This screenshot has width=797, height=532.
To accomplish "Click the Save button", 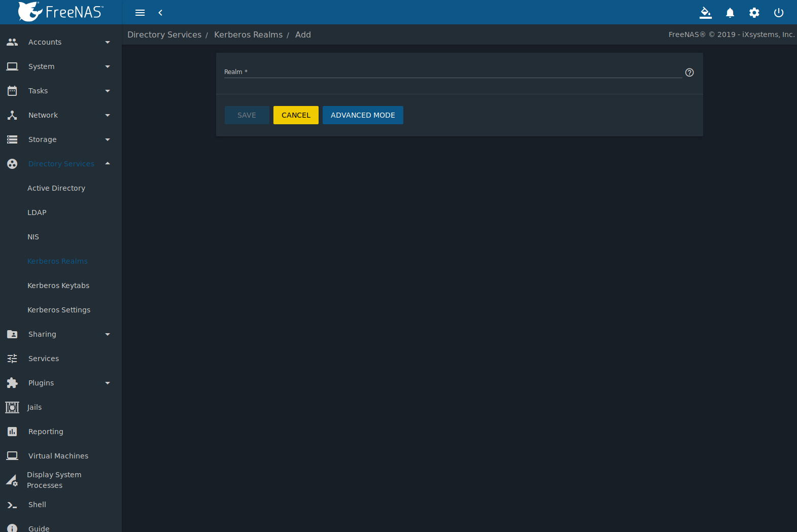I will coord(247,115).
